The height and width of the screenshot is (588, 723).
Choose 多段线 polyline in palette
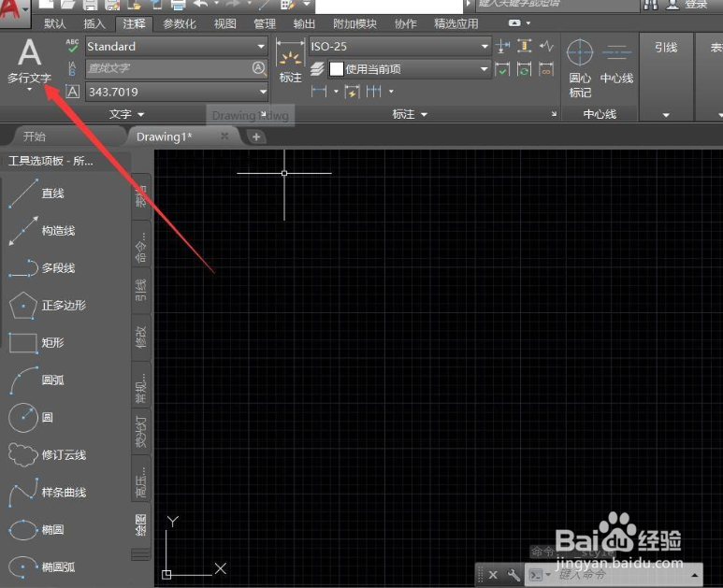point(41,267)
